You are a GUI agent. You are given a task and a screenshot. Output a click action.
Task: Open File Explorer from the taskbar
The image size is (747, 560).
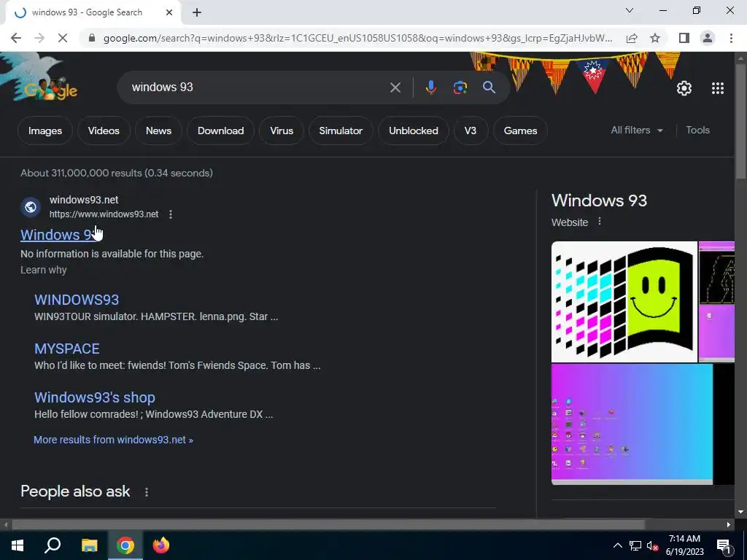click(x=89, y=545)
